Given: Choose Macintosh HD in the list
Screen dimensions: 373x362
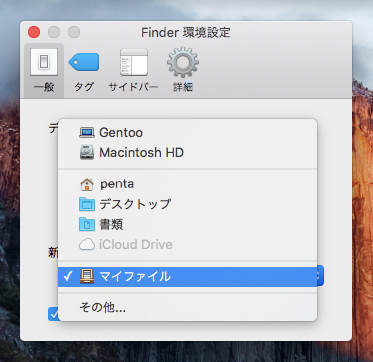Looking at the screenshot, I should click(x=187, y=153).
